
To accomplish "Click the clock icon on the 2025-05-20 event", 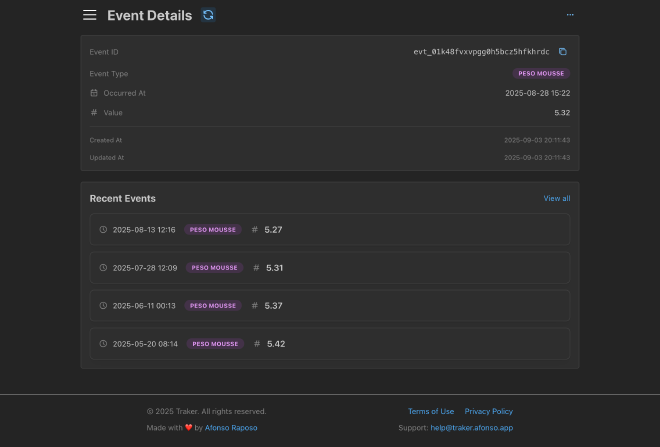I will tap(103, 343).
